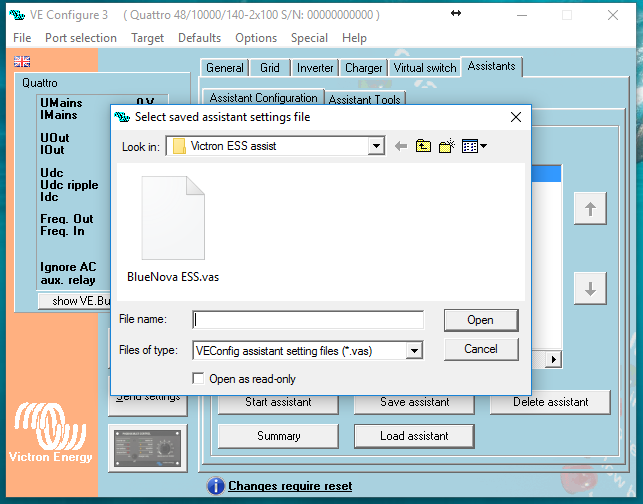643x504 pixels.
Task: Select the Assistant Tools sub-tab
Action: tap(365, 99)
